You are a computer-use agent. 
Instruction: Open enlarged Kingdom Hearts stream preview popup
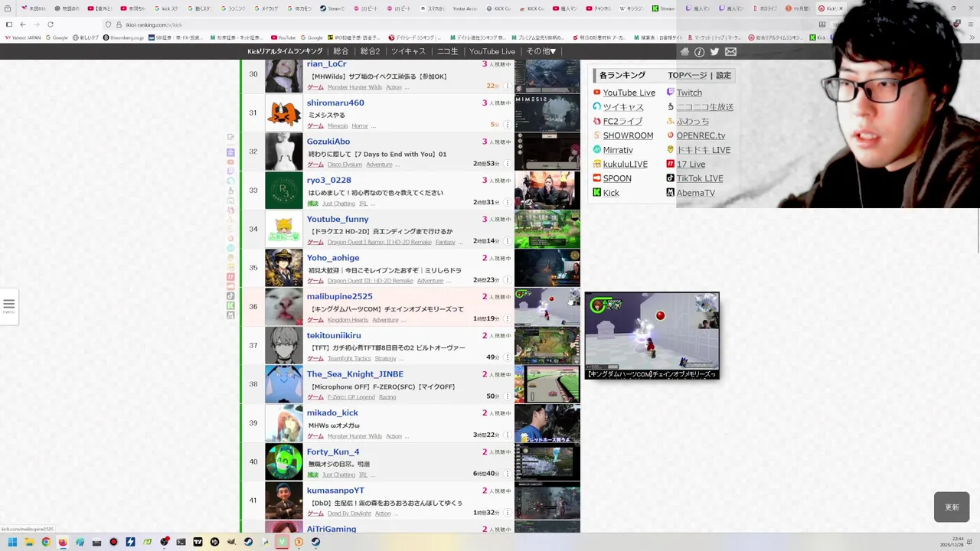(x=652, y=335)
